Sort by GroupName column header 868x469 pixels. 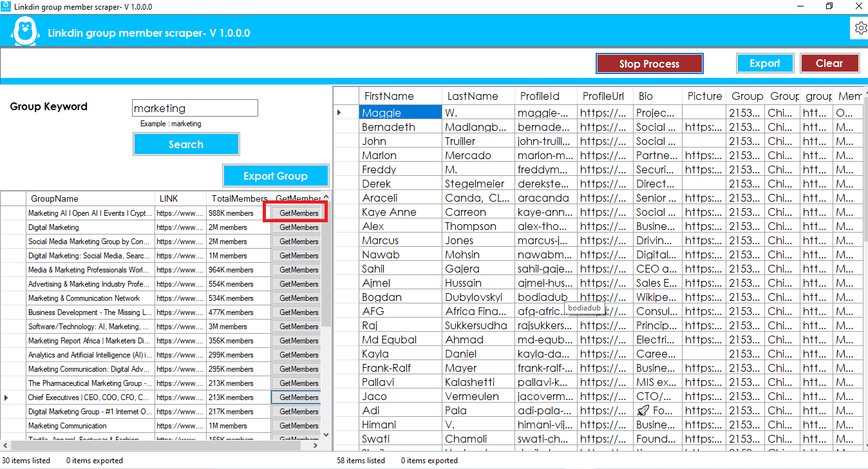tap(90, 198)
